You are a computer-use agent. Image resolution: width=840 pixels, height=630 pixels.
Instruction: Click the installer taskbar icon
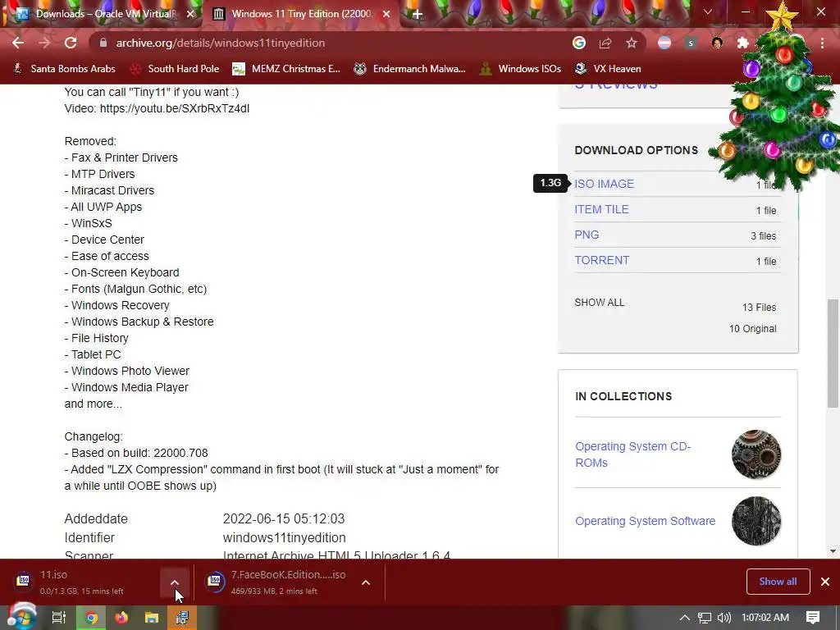182,618
